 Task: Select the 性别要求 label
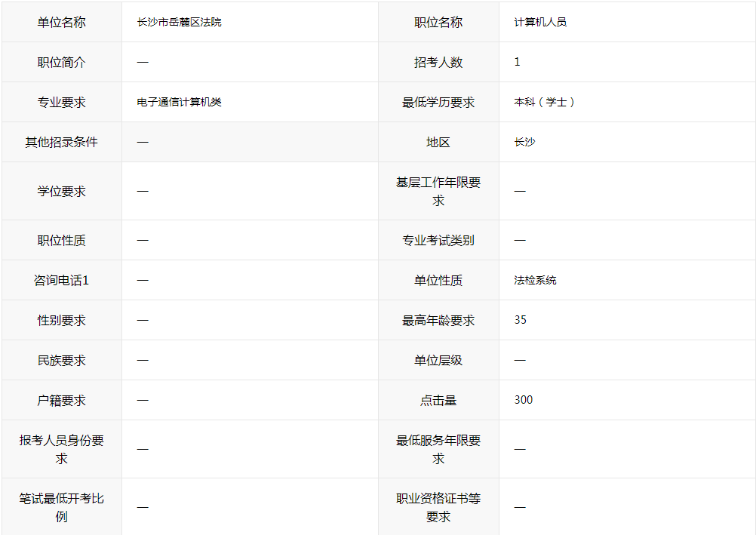(x=62, y=321)
